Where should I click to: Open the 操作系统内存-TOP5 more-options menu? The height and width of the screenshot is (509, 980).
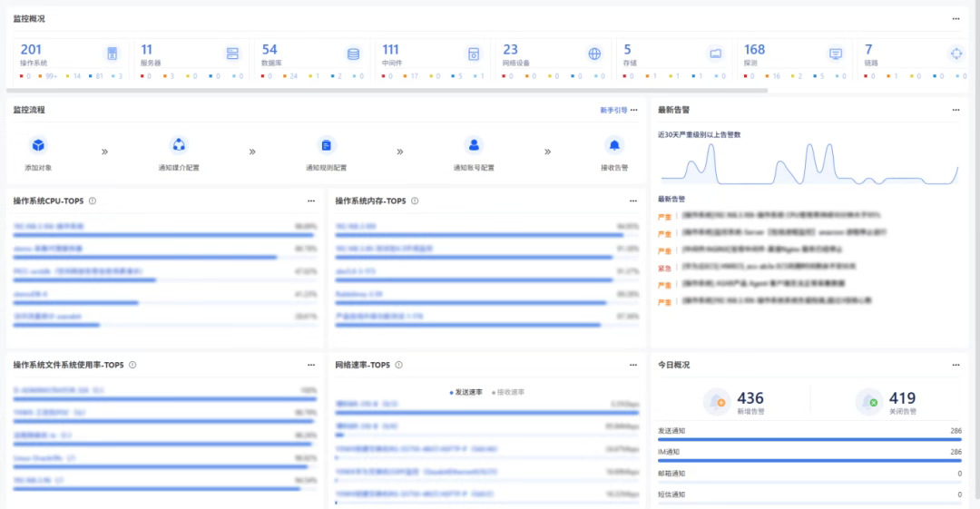coord(633,201)
